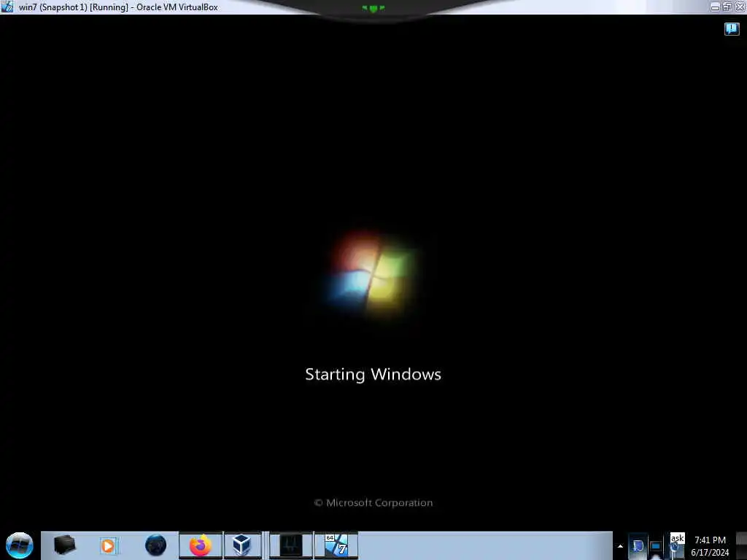Open the VirtualBox notification center icon
Image resolution: width=747 pixels, height=560 pixels.
click(x=732, y=29)
